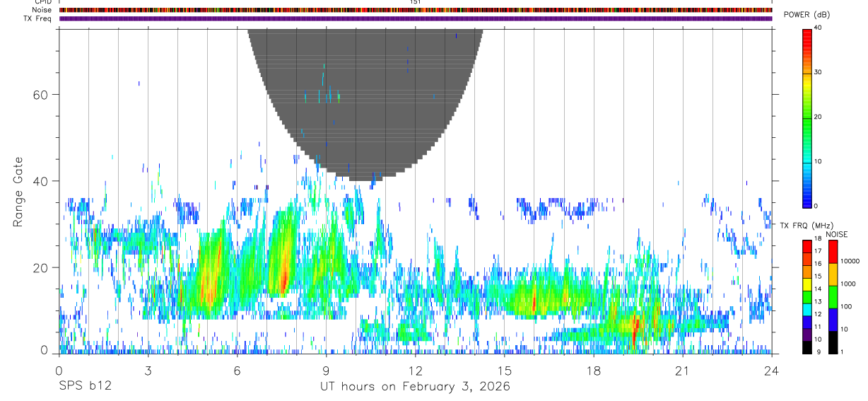Click the POWER (dB) colorbar title

(x=807, y=15)
